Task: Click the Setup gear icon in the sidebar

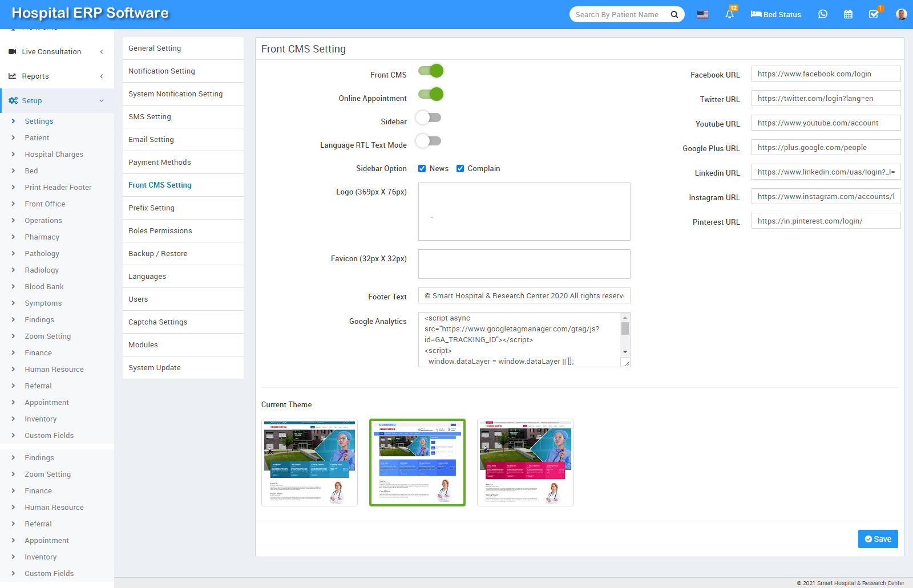Action: pos(13,100)
